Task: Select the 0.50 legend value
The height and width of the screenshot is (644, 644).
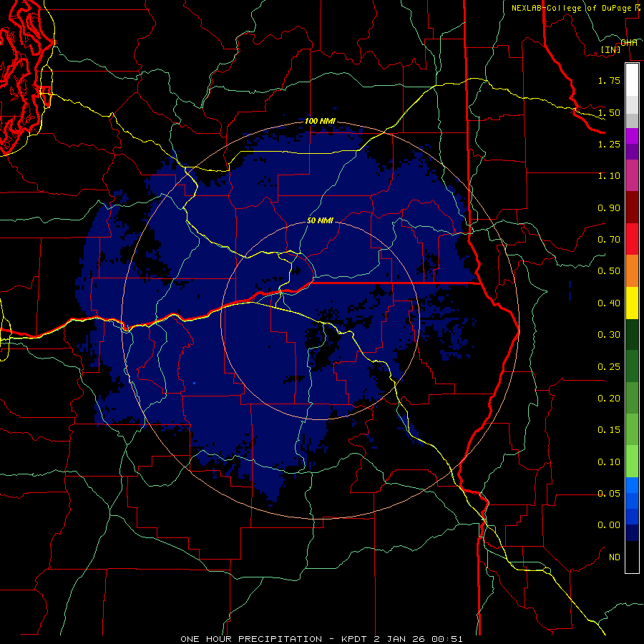Action: click(x=609, y=271)
